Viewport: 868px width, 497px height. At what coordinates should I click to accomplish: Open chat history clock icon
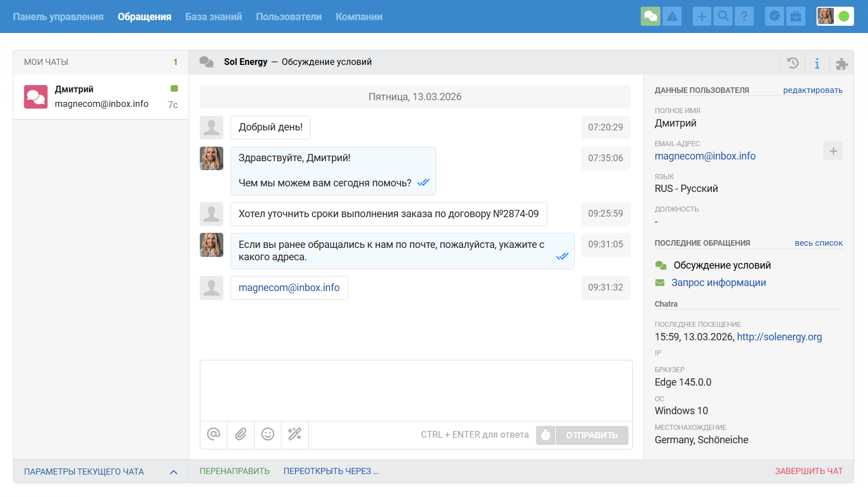[x=793, y=63]
